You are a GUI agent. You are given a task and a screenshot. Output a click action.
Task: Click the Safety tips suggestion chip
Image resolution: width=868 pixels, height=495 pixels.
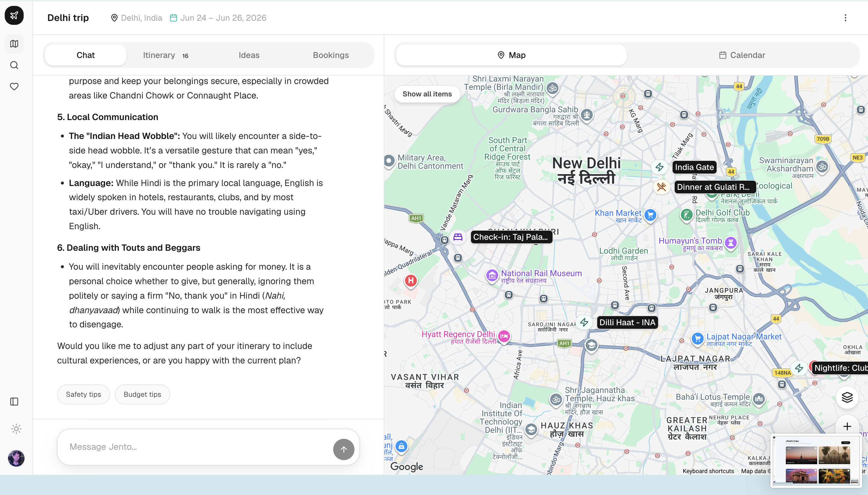pyautogui.click(x=83, y=394)
